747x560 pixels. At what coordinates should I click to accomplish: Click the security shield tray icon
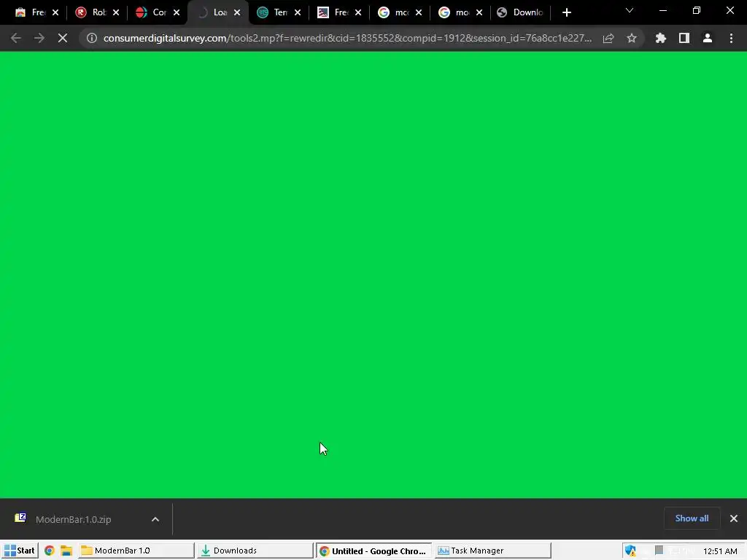pyautogui.click(x=630, y=551)
